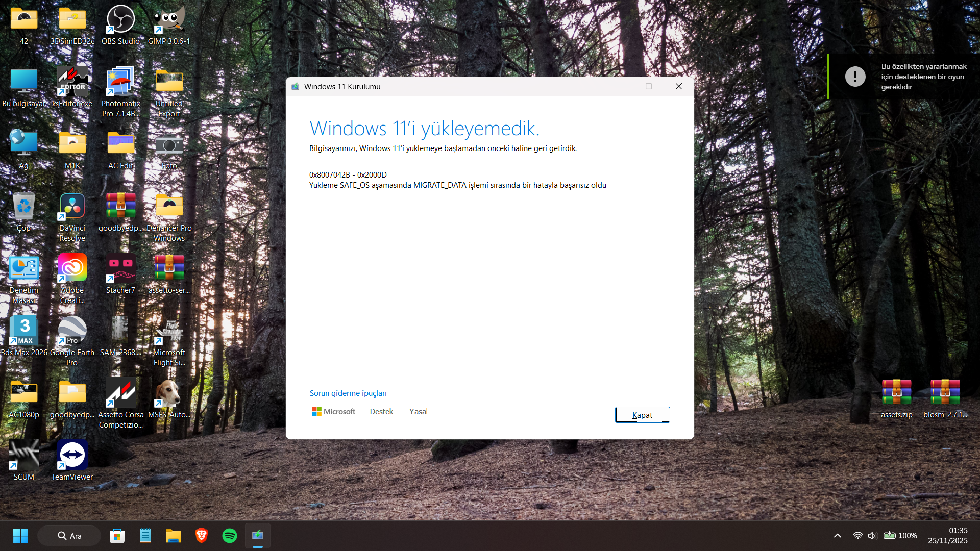Viewport: 980px width, 551px height.
Task: Click the Ara search box on taskbar
Action: click(x=69, y=536)
